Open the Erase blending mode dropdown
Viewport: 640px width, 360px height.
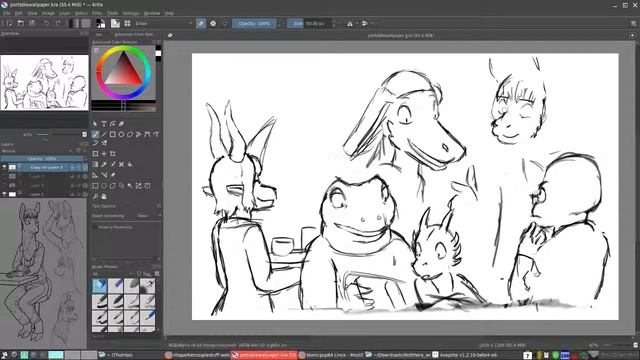pos(163,24)
